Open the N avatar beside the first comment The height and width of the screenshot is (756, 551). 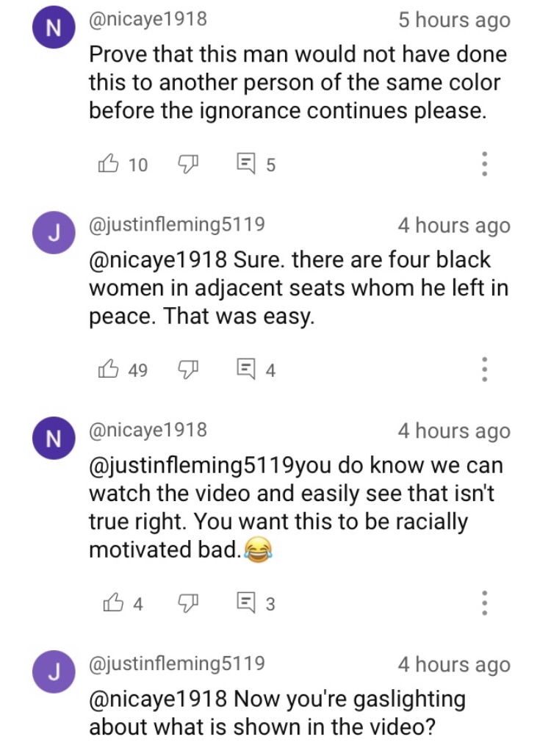(x=54, y=27)
